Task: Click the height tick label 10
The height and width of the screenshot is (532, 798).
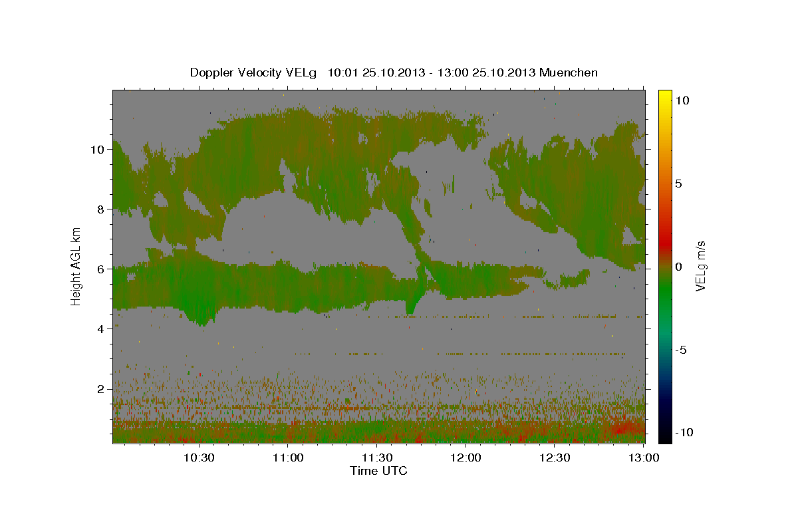Action: coord(98,150)
